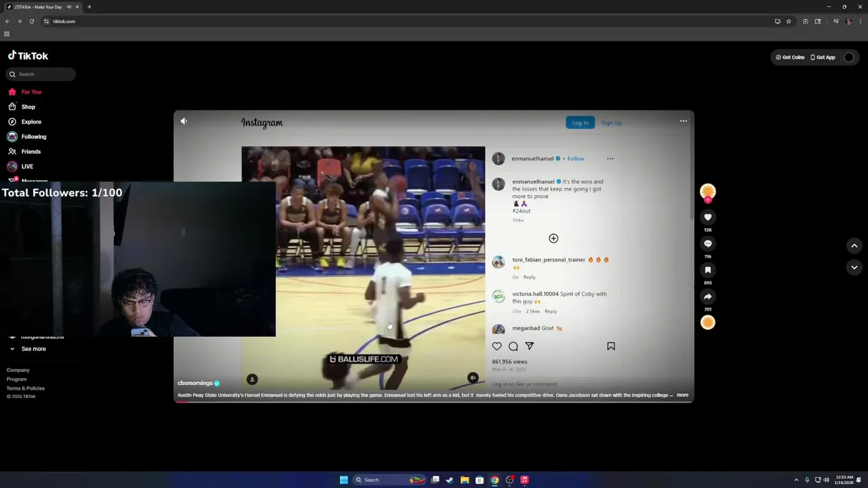The height and width of the screenshot is (488, 868).
Task: Click the Instagram Sign Up link
Action: tap(611, 123)
